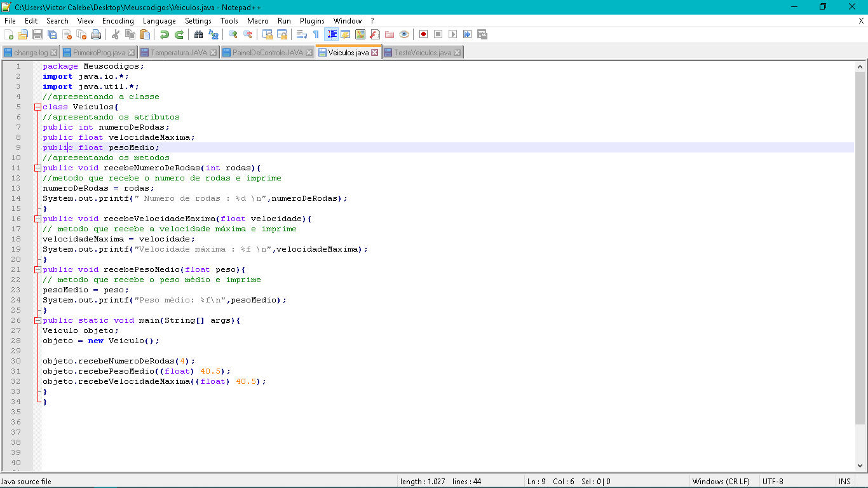Click the Cut scissors icon
Viewport: 868px width, 488px height.
(116, 34)
